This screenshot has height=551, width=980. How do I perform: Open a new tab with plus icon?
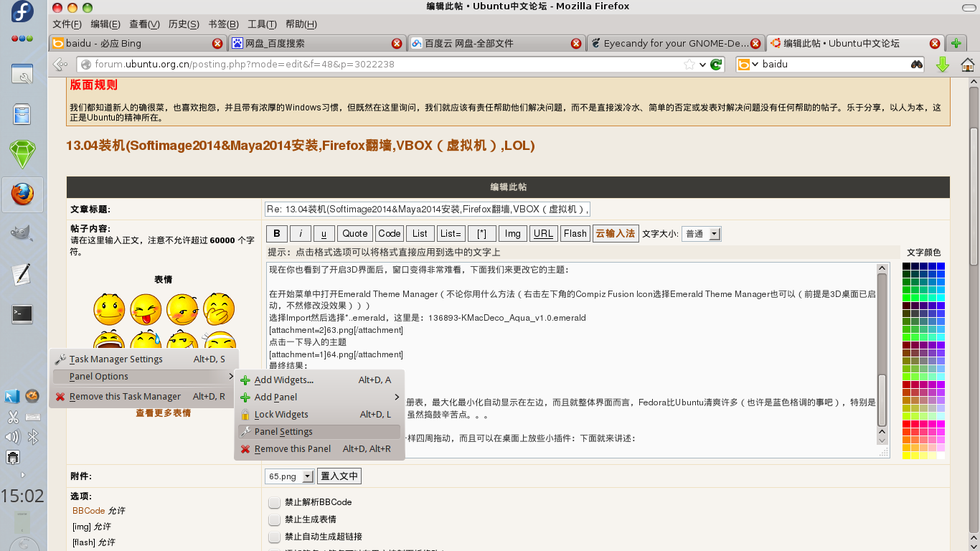tap(956, 43)
